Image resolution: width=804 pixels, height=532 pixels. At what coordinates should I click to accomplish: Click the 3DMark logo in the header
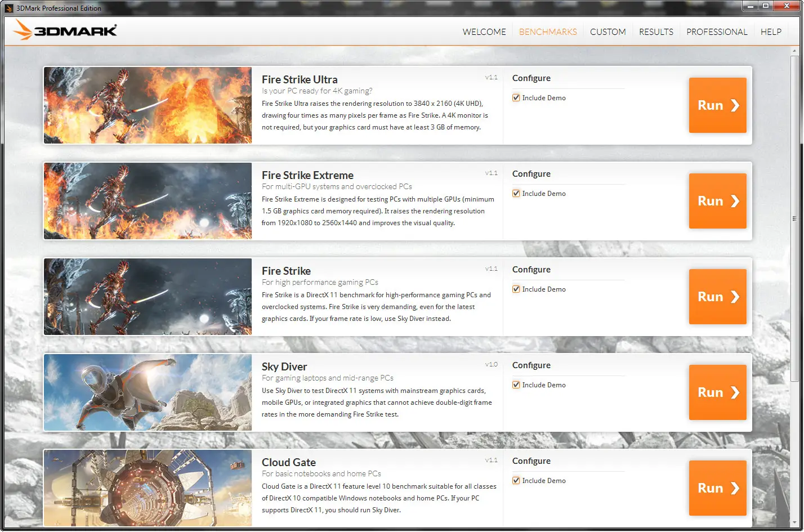click(65, 30)
